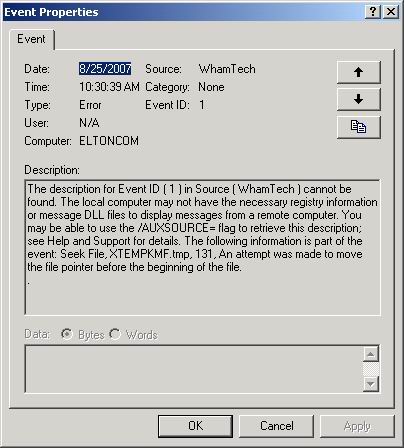The height and width of the screenshot is (448, 404).
Task: Click the Apply button
Action: click(x=357, y=426)
